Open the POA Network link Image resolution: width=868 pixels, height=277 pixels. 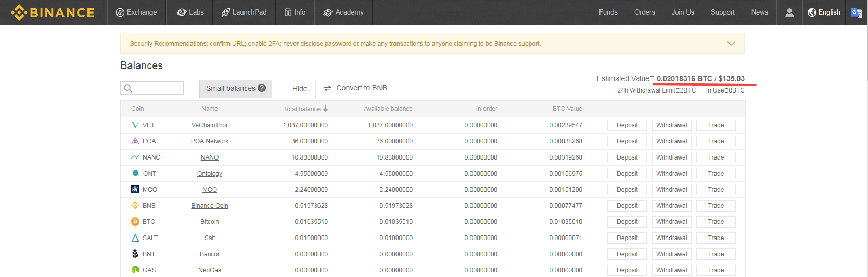210,141
